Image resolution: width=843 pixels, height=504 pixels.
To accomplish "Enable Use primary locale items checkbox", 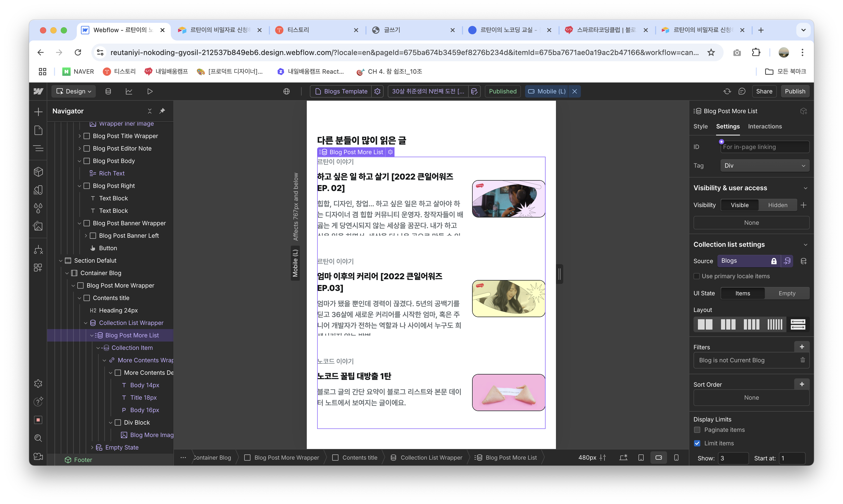I will pos(697,276).
